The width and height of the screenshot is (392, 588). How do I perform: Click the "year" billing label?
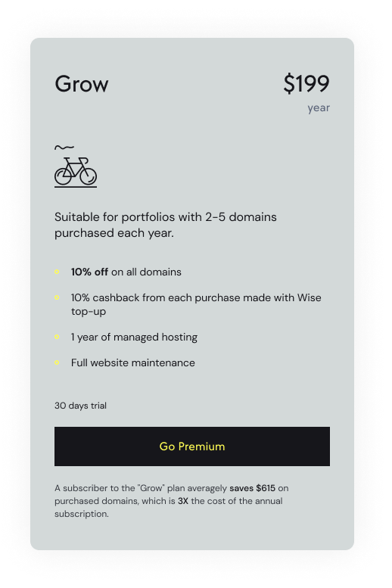(x=319, y=108)
